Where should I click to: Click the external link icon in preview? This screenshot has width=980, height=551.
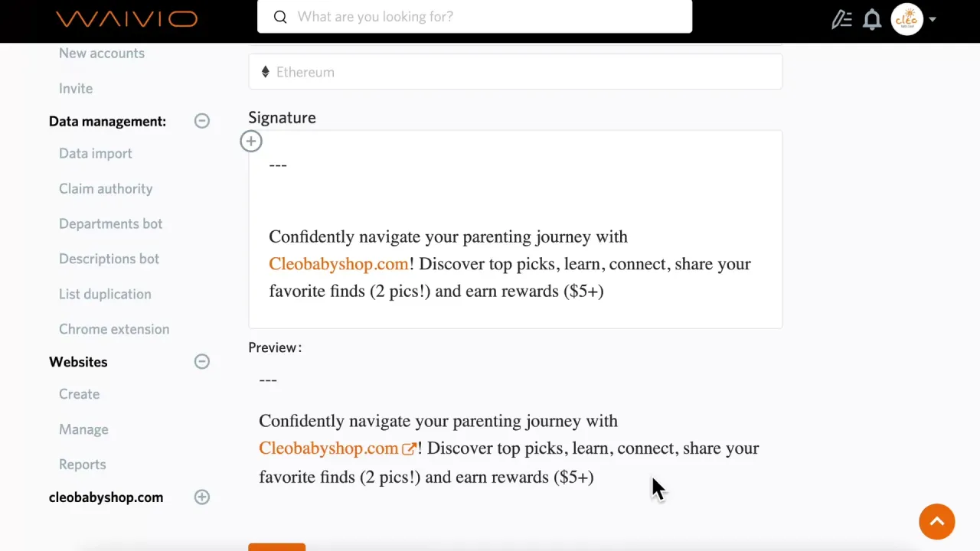tap(409, 449)
